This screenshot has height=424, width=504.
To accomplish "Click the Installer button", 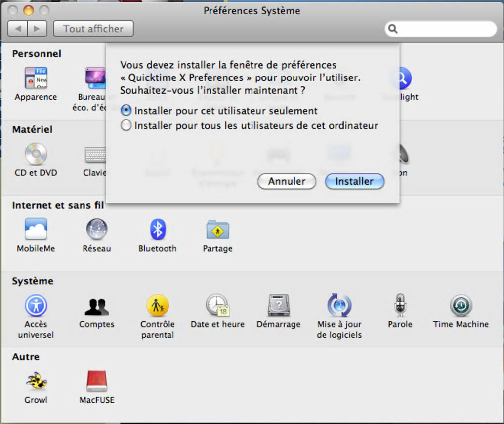I will click(355, 181).
